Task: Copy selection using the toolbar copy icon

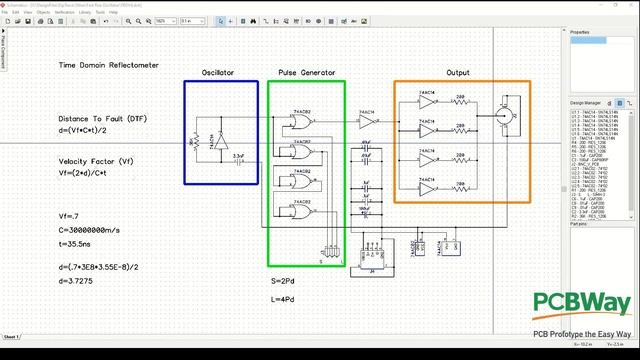Action: pyautogui.click(x=83, y=21)
